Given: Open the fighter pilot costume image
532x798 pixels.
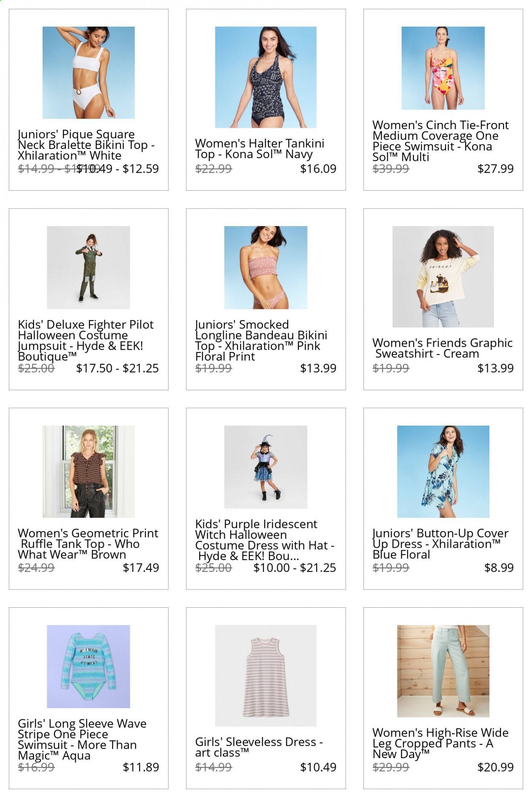Looking at the screenshot, I should (89, 267).
